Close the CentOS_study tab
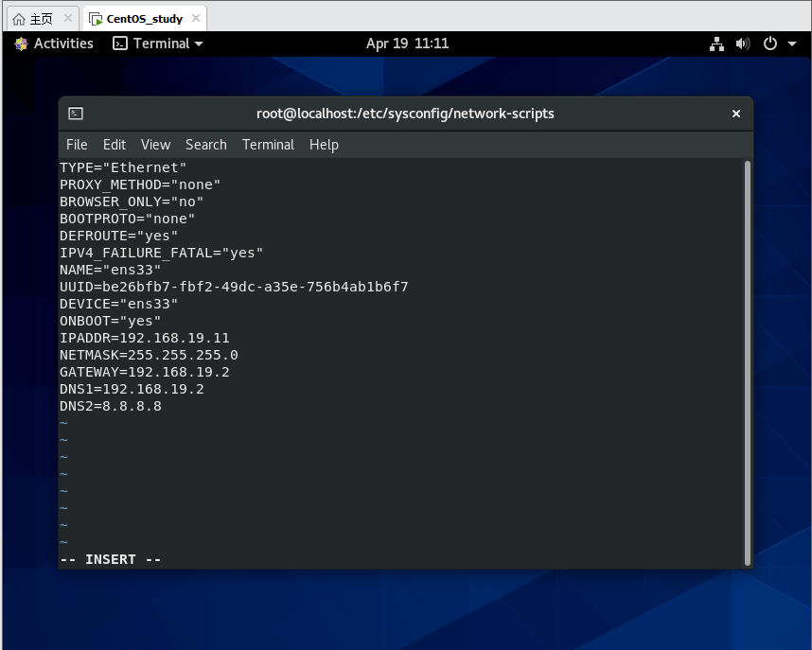This screenshot has width=812, height=650. (x=195, y=19)
